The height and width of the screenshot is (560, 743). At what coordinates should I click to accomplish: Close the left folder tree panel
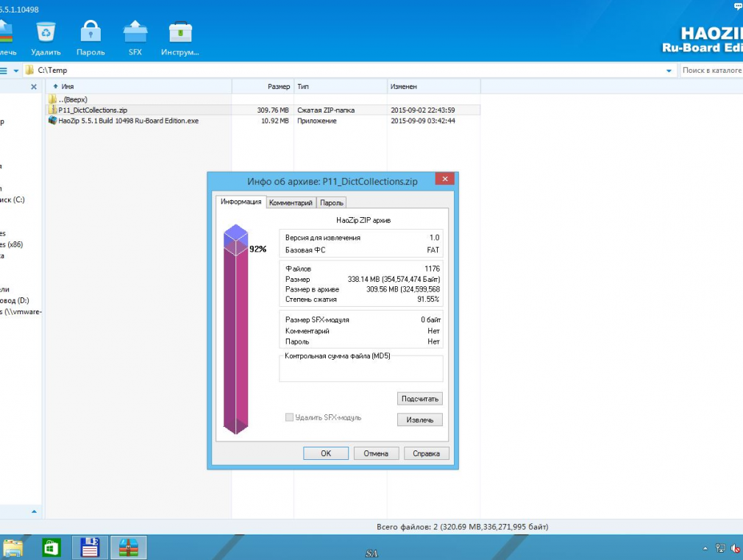point(34,87)
